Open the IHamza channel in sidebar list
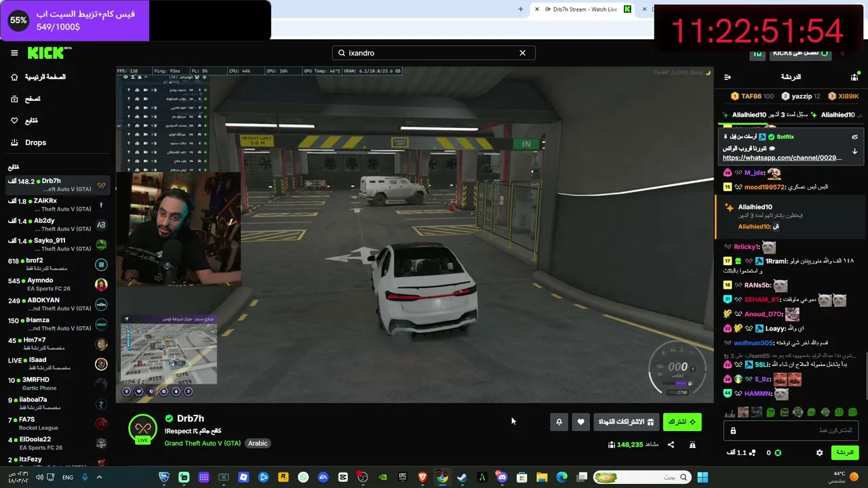 click(x=57, y=325)
